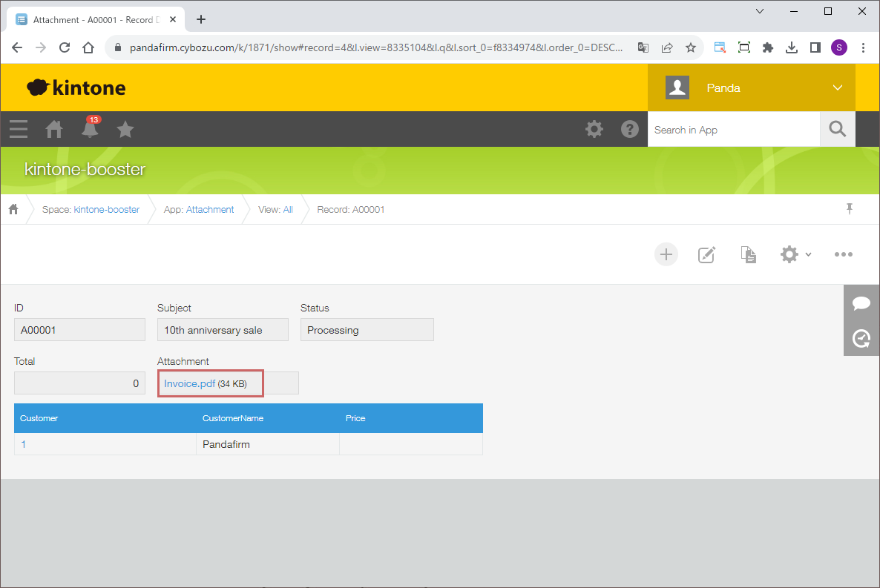The height and width of the screenshot is (588, 880).
Task: Go to the kintone-booster space link
Action: 106,210
